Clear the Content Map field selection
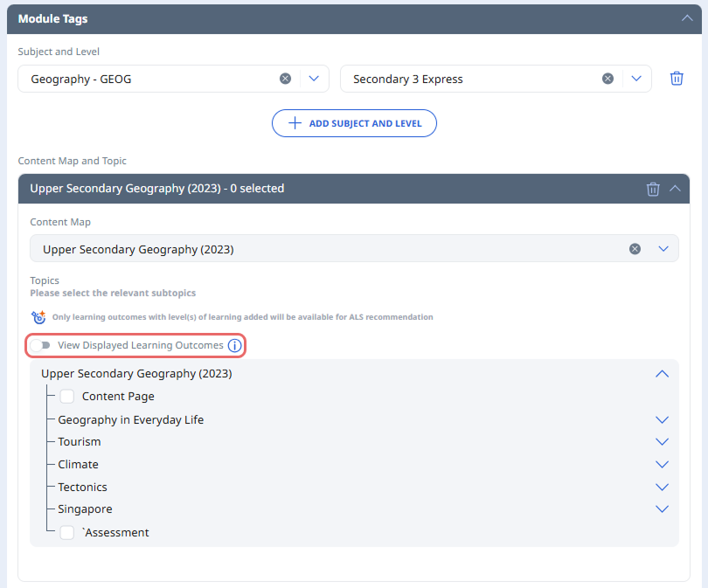Image resolution: width=708 pixels, height=588 pixels. (x=635, y=249)
